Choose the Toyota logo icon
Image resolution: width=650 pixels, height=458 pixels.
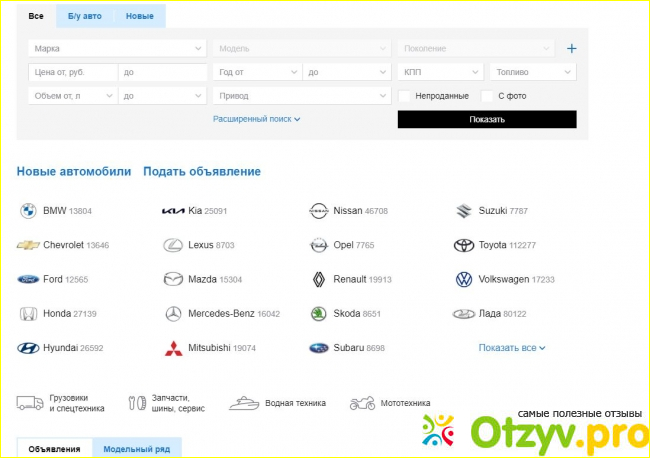pos(463,245)
